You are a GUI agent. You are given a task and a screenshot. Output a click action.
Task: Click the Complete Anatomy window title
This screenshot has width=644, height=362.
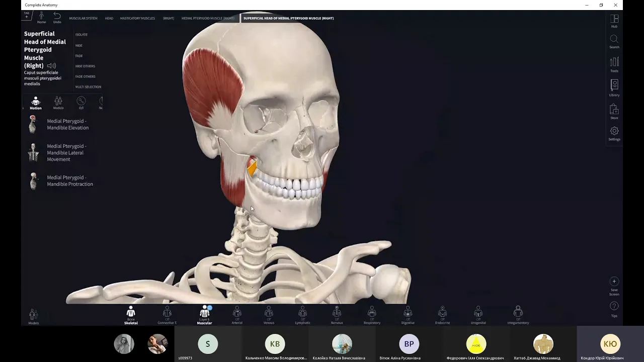41,5
